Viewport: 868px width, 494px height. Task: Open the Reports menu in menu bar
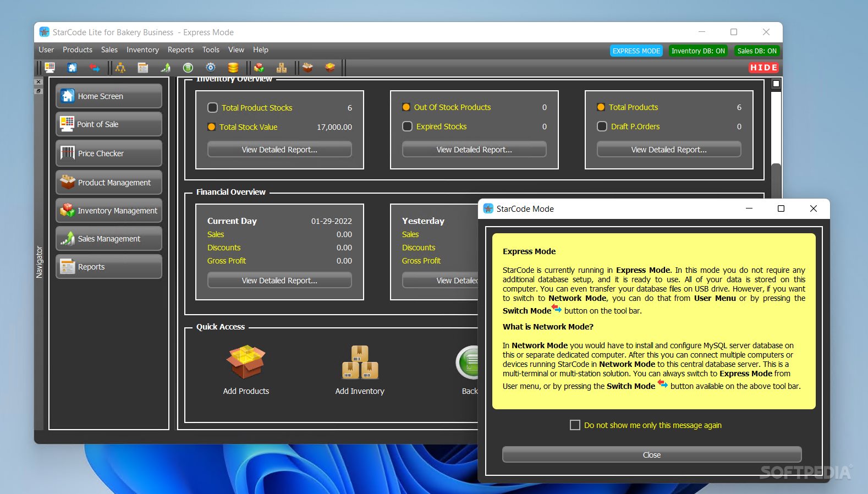coord(180,50)
